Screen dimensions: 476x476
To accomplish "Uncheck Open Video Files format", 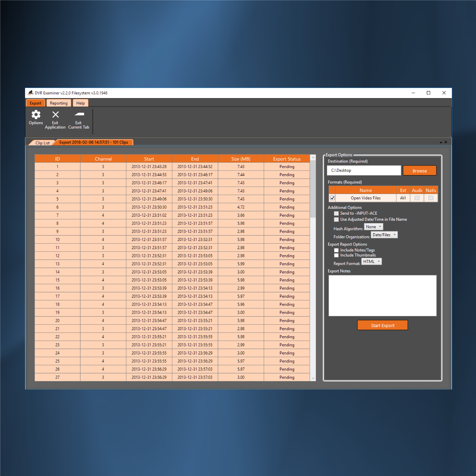I will [x=332, y=198].
